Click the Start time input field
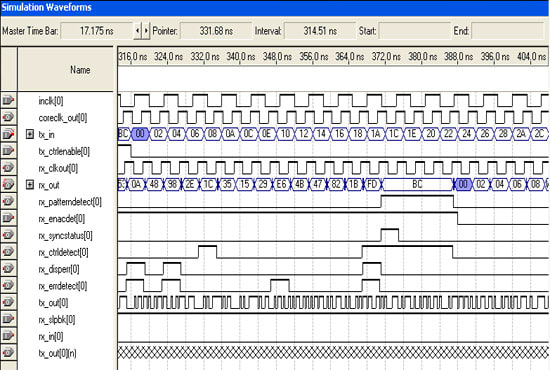 [x=415, y=31]
